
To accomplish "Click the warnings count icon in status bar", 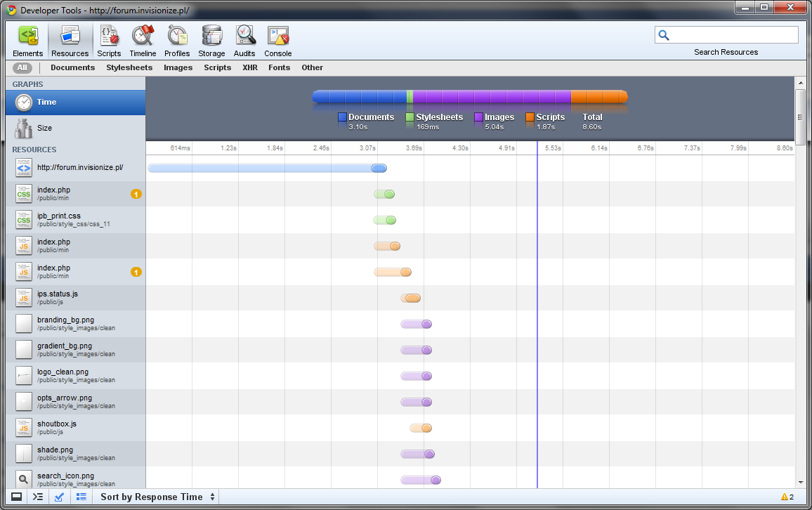I will [x=787, y=497].
